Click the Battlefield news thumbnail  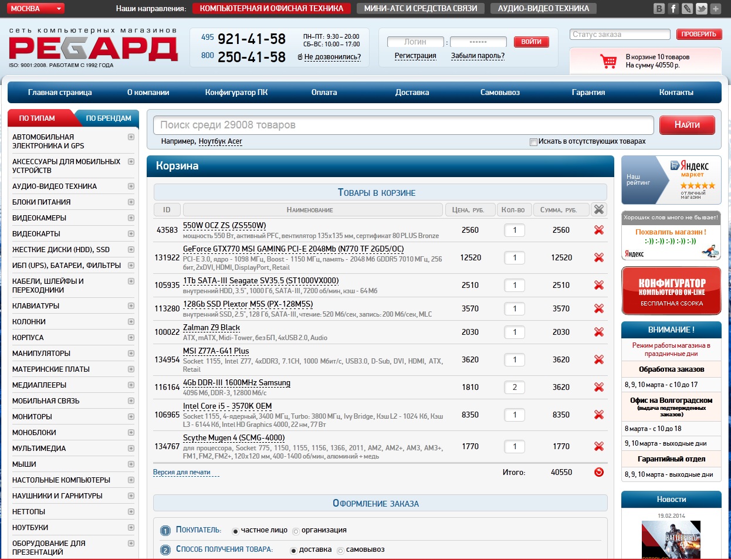[671, 540]
